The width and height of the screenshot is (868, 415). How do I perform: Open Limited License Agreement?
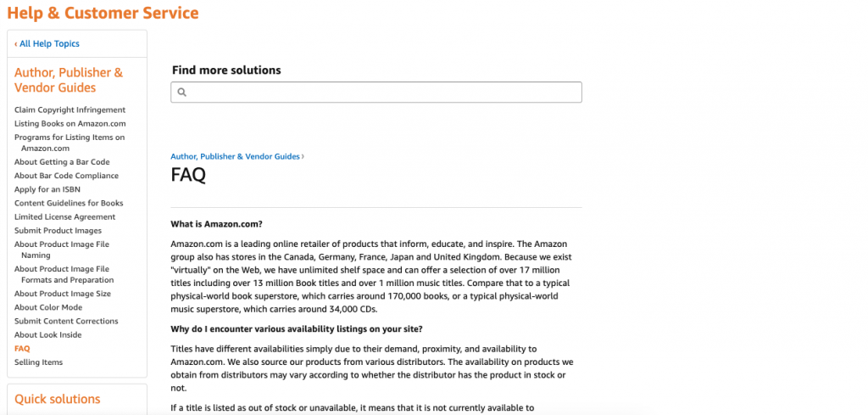point(64,216)
